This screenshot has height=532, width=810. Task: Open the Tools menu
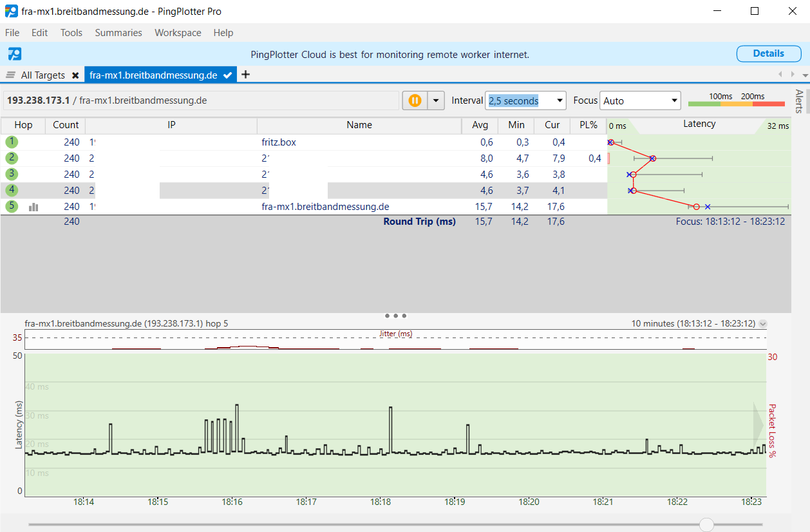pyautogui.click(x=71, y=33)
